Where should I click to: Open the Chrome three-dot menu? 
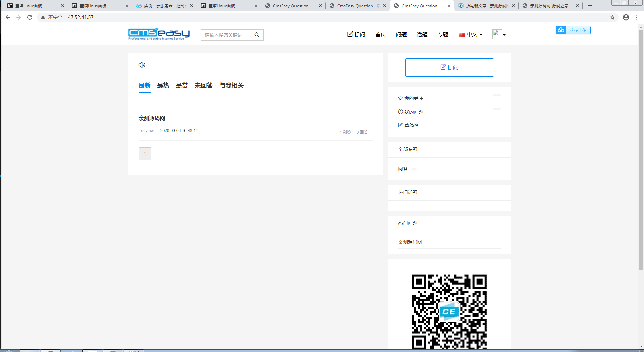(x=637, y=17)
